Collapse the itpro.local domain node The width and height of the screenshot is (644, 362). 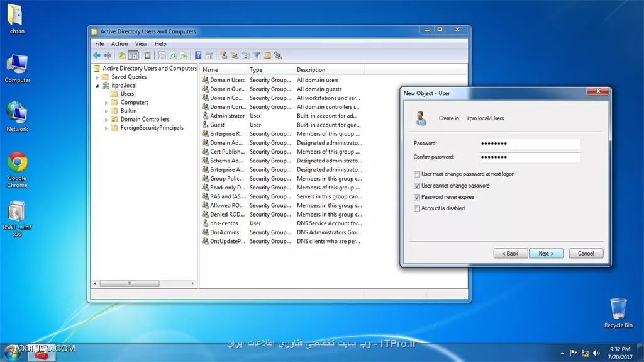(x=97, y=86)
